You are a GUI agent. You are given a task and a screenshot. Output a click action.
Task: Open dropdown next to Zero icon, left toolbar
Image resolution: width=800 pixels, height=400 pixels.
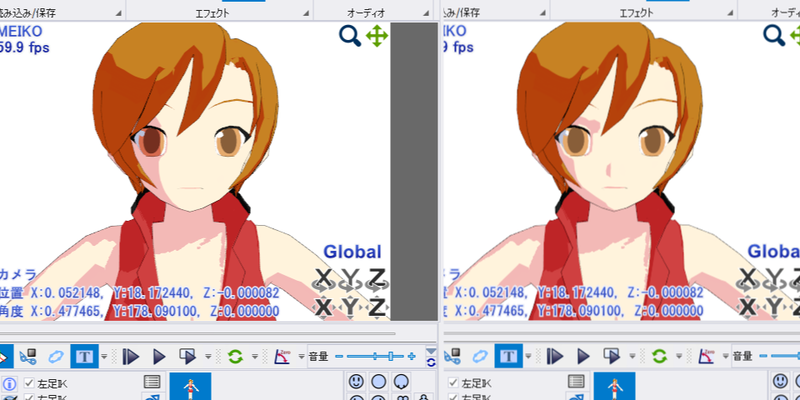[x=302, y=356]
